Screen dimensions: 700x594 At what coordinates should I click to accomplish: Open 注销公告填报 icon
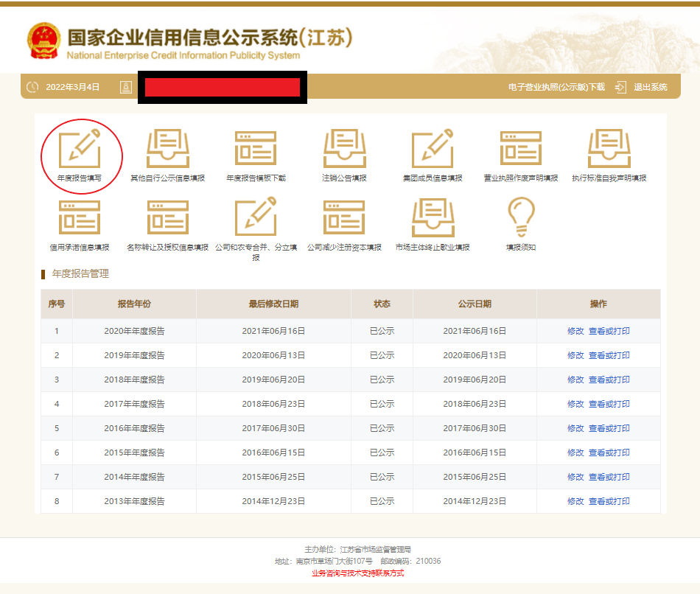pyautogui.click(x=344, y=148)
